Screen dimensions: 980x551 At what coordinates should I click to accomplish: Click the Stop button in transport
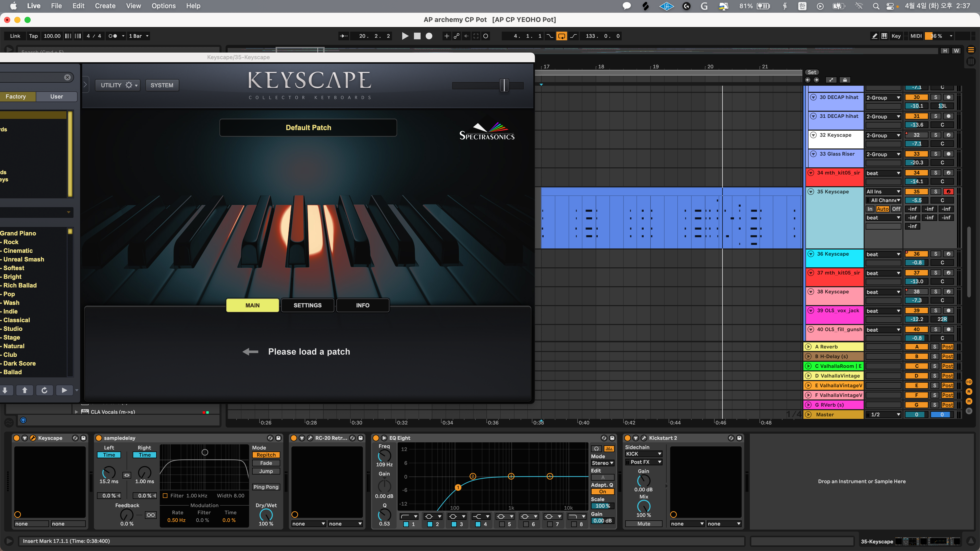[417, 36]
